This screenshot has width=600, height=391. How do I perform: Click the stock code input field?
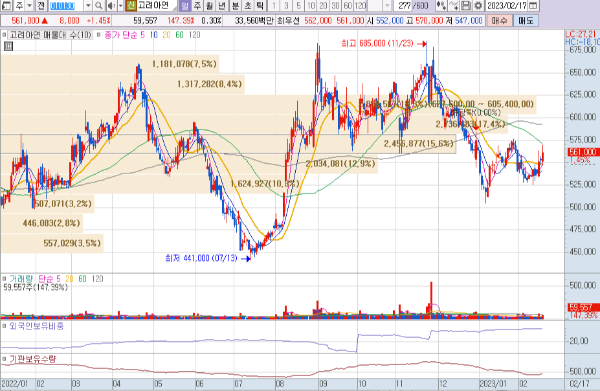point(65,6)
